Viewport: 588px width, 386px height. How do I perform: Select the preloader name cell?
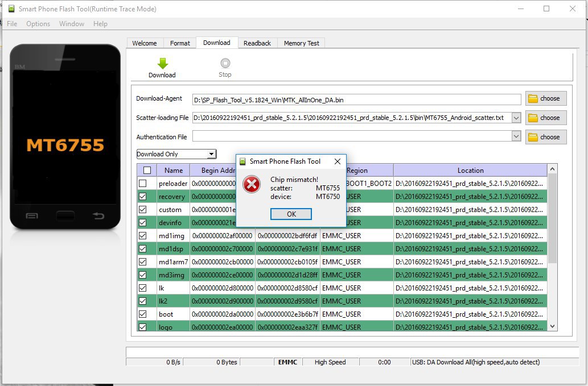click(x=173, y=184)
